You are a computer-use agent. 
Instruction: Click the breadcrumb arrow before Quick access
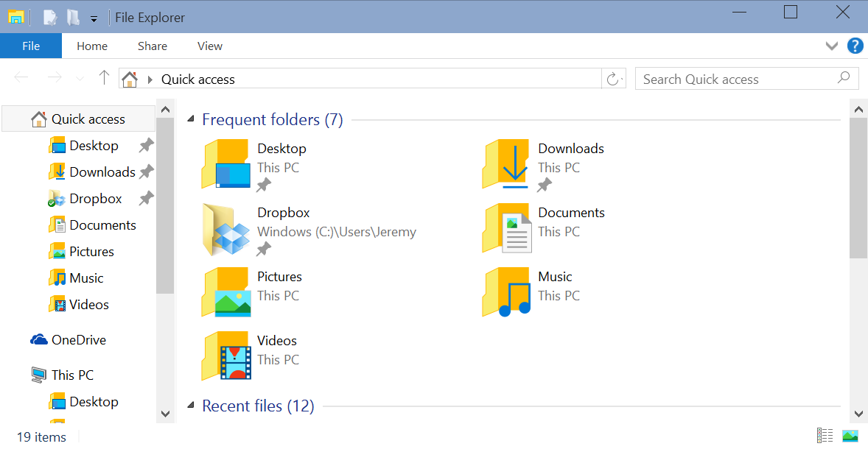tap(150, 79)
